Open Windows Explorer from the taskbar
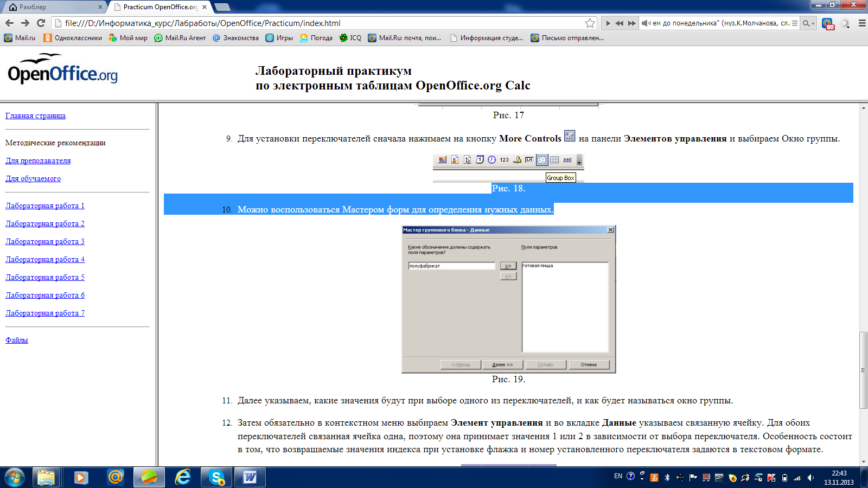Image resolution: width=868 pixels, height=488 pixels. pos(46,477)
